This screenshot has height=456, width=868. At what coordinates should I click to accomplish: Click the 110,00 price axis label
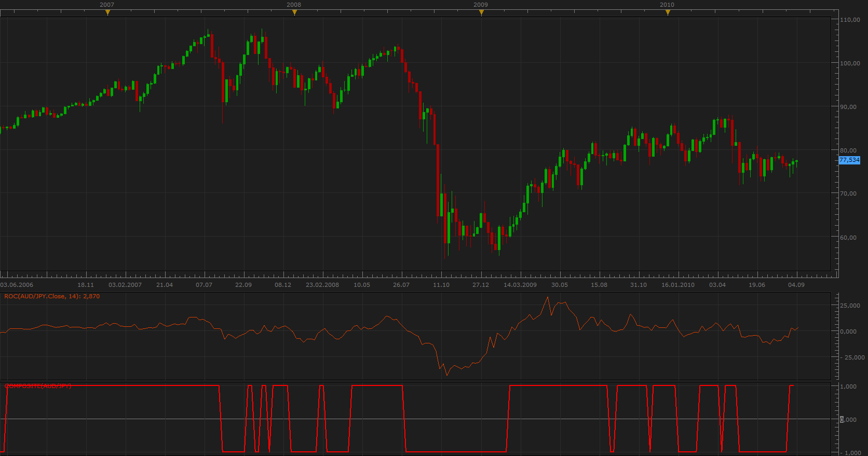(x=850, y=20)
